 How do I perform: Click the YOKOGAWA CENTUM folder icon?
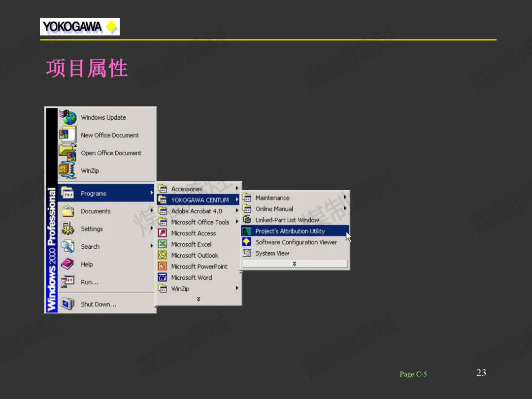click(x=163, y=199)
